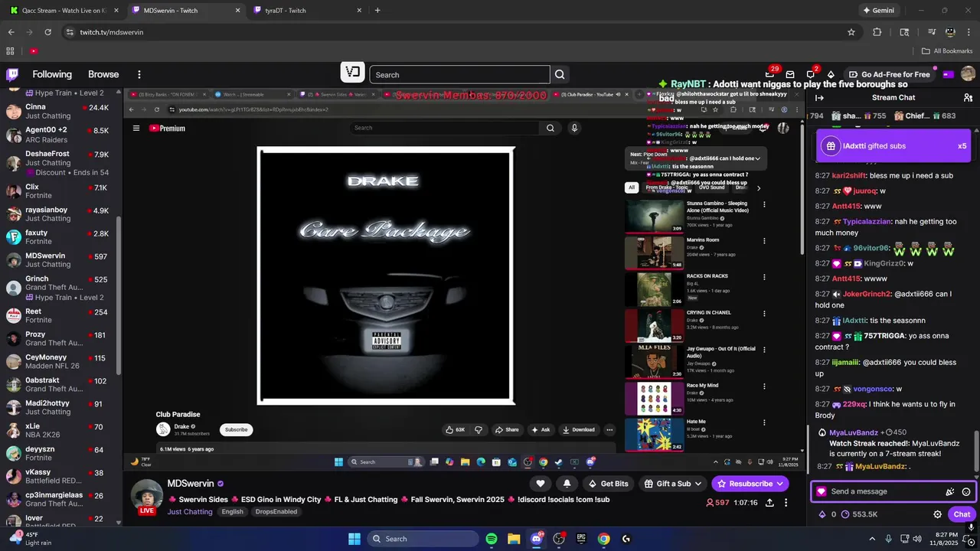
Task: Switch to the tyraDT Twitch tab
Action: pos(306,10)
